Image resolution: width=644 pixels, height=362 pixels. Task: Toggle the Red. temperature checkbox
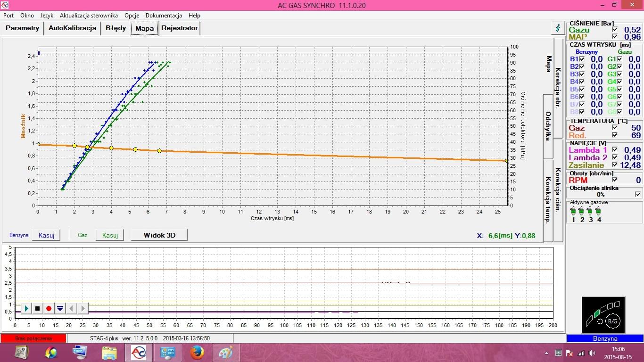tap(614, 135)
